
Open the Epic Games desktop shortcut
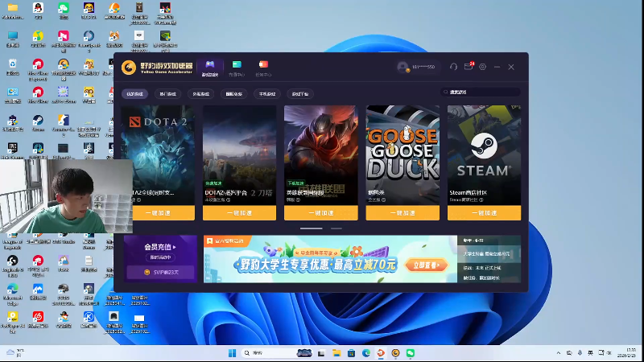pyautogui.click(x=13, y=151)
